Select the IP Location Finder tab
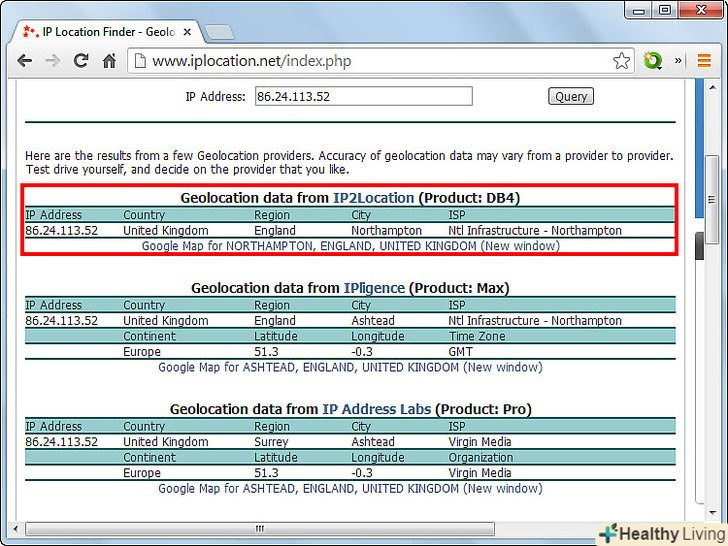 click(100, 32)
